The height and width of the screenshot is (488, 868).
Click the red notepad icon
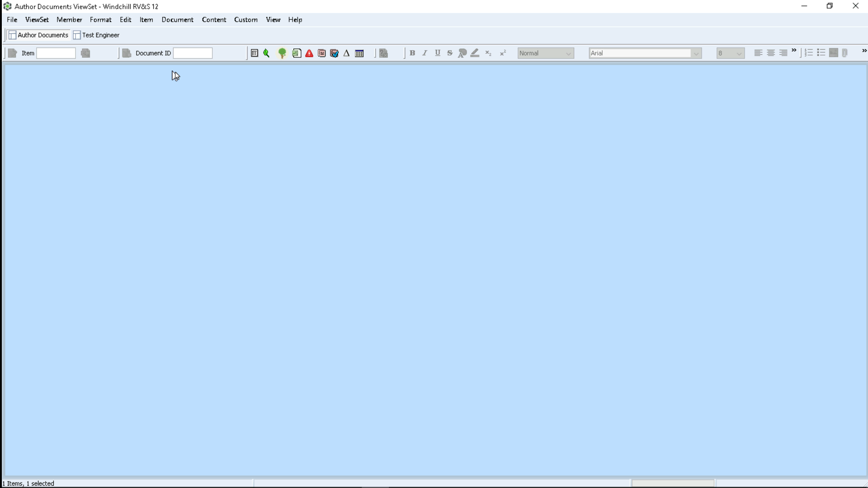321,53
